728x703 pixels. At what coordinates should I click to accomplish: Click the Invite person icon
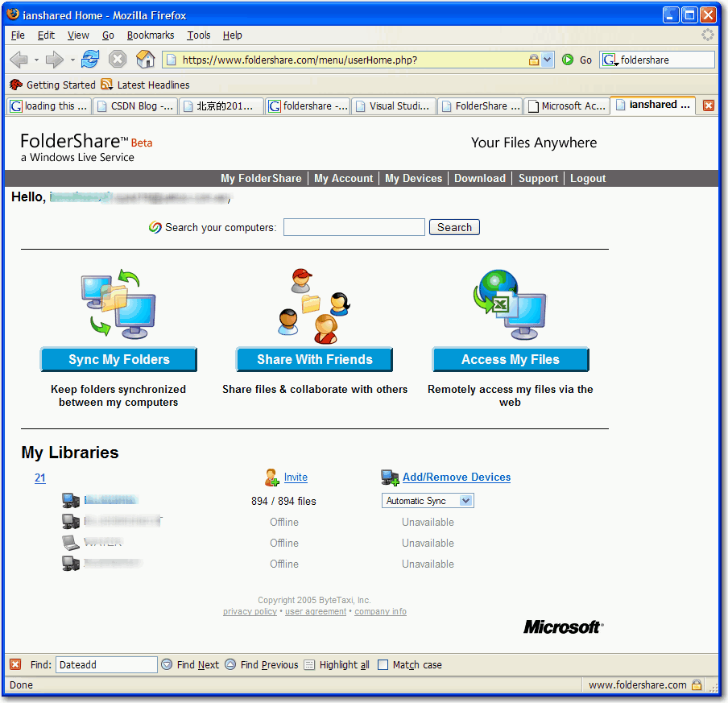click(x=271, y=478)
